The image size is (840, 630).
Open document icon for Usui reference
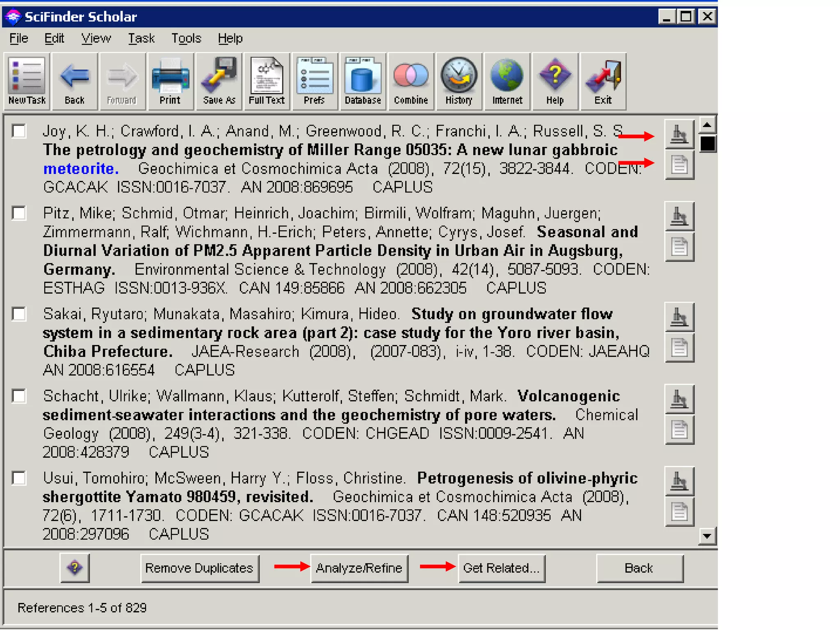point(679,511)
